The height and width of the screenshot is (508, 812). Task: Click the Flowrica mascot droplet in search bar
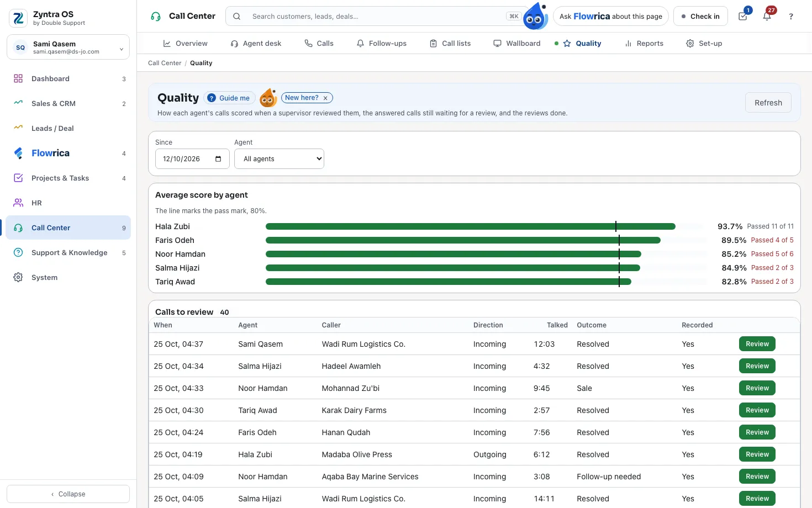[535, 17]
